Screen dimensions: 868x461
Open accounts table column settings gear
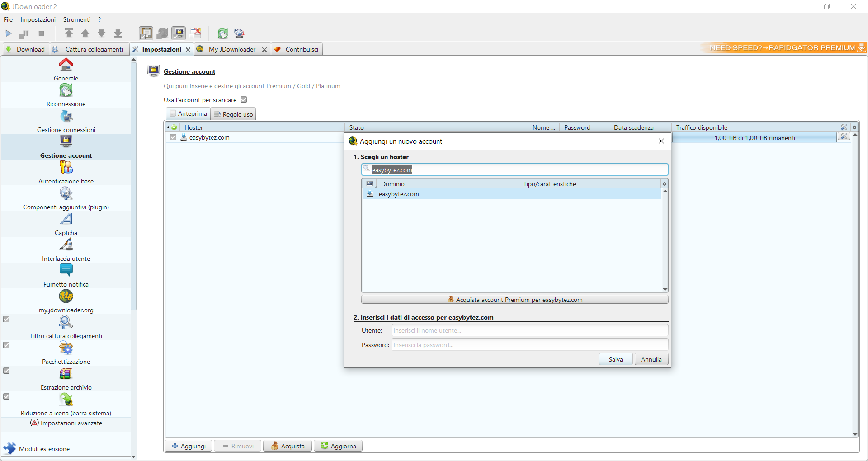pos(854,127)
